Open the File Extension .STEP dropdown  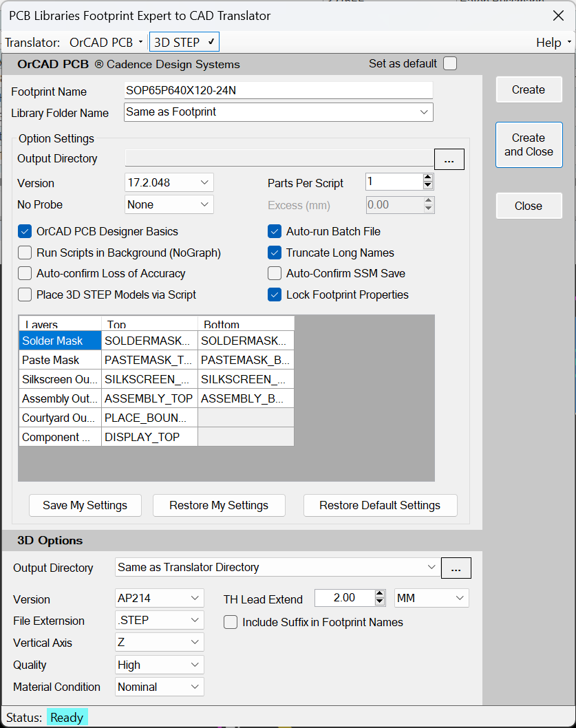pyautogui.click(x=160, y=620)
